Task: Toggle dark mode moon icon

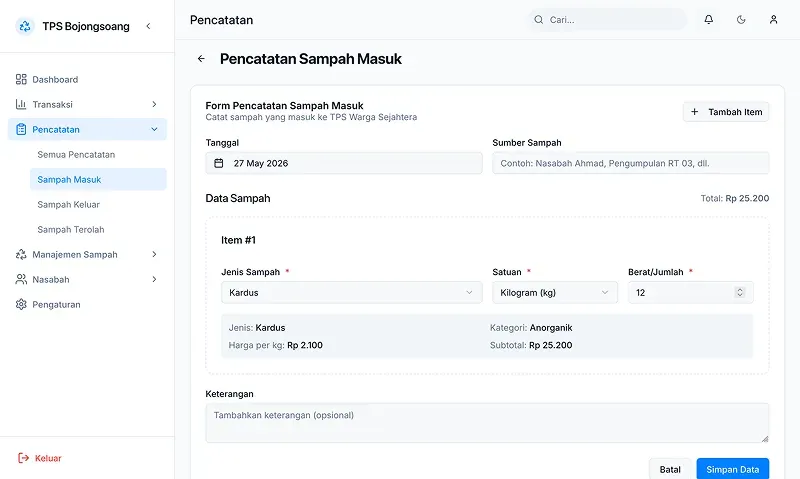Action: click(741, 19)
